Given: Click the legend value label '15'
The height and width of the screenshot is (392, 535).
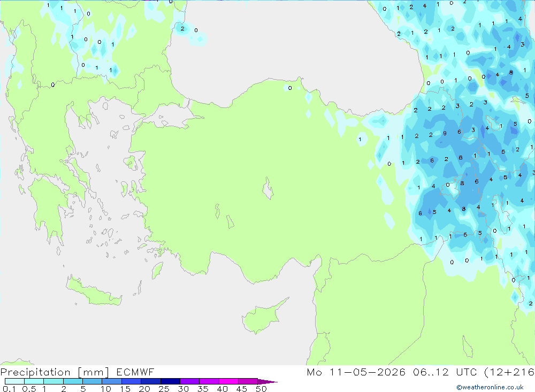Looking at the screenshot, I should coord(125,389).
